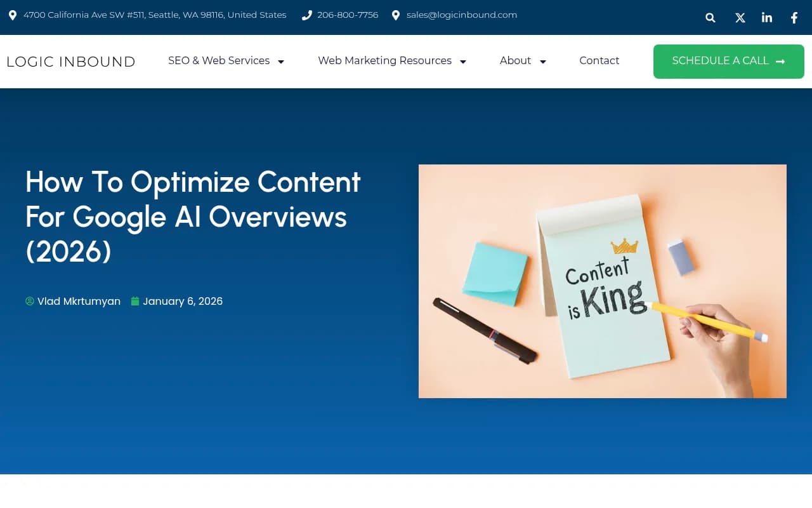The image size is (812, 508).
Task: Click the author avatar icon beside Vlad Mkrtumyan
Action: pyautogui.click(x=30, y=301)
